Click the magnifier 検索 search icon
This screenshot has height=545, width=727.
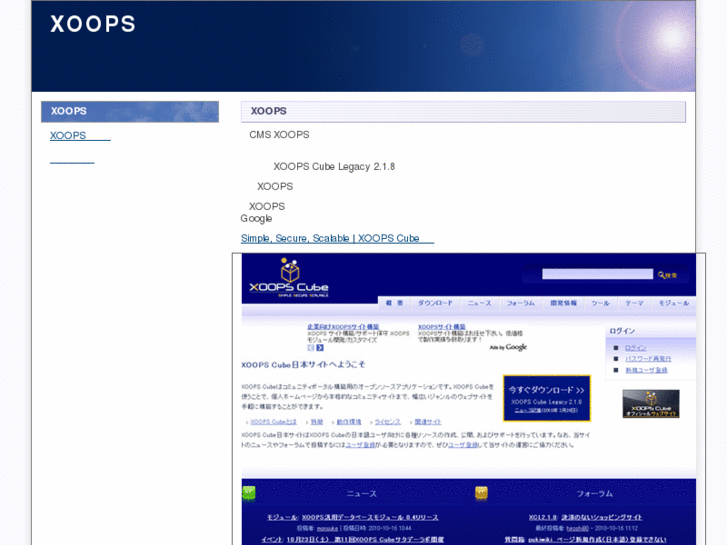pos(667,275)
